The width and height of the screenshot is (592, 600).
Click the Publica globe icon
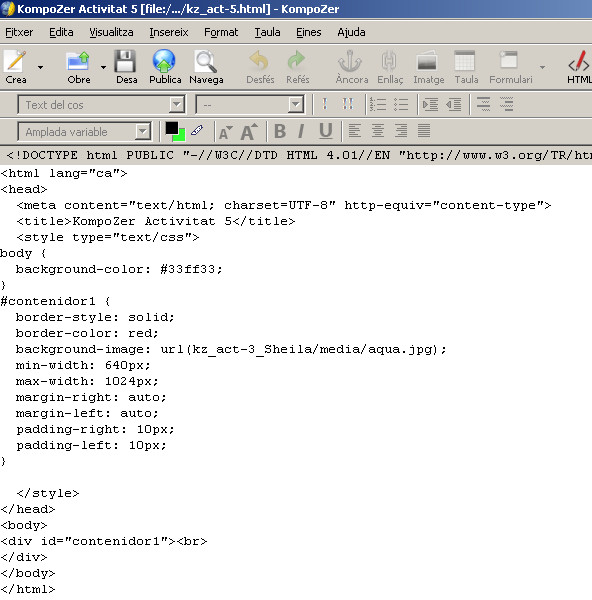click(165, 67)
